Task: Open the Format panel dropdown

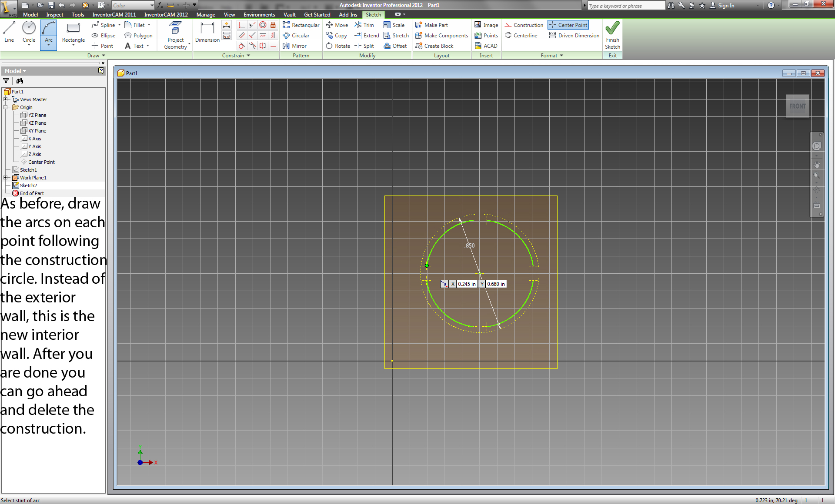Action: (x=552, y=56)
